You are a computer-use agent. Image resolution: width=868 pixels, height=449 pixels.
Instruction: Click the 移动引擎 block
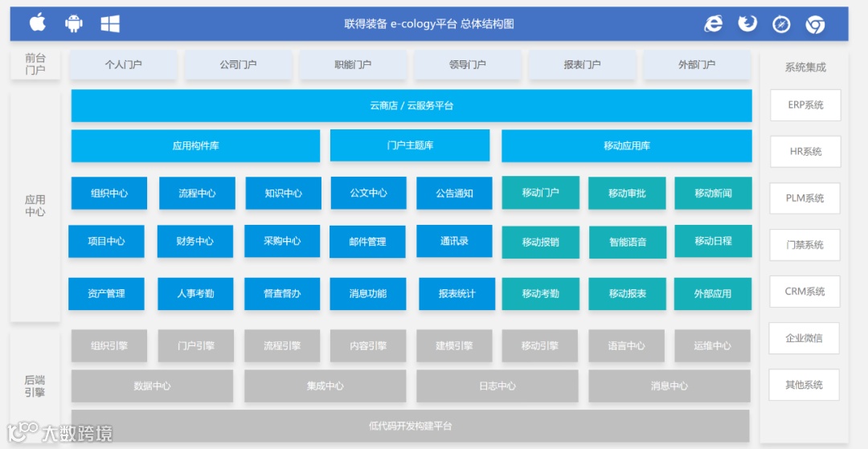(540, 346)
